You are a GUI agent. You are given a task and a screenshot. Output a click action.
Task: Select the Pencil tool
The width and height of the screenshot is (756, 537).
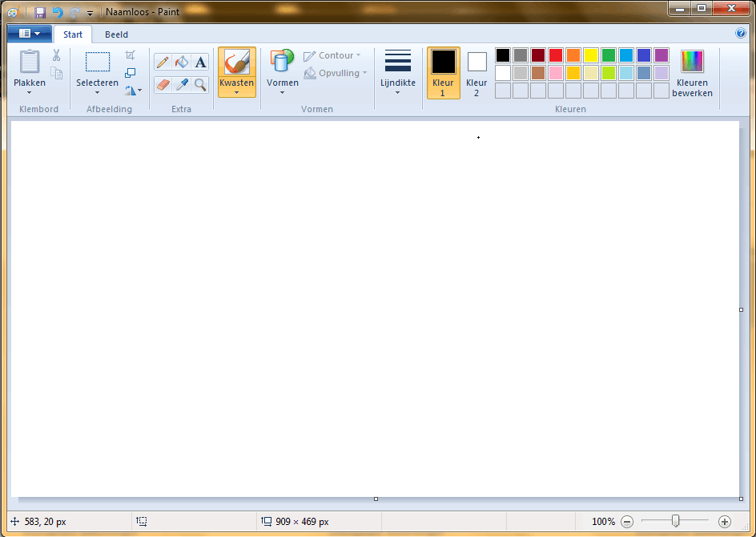[163, 63]
